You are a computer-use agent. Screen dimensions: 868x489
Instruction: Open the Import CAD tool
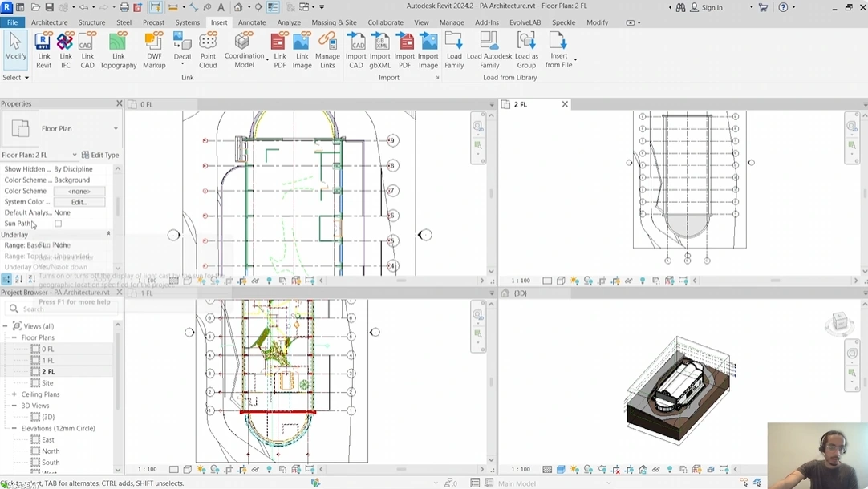(356, 50)
